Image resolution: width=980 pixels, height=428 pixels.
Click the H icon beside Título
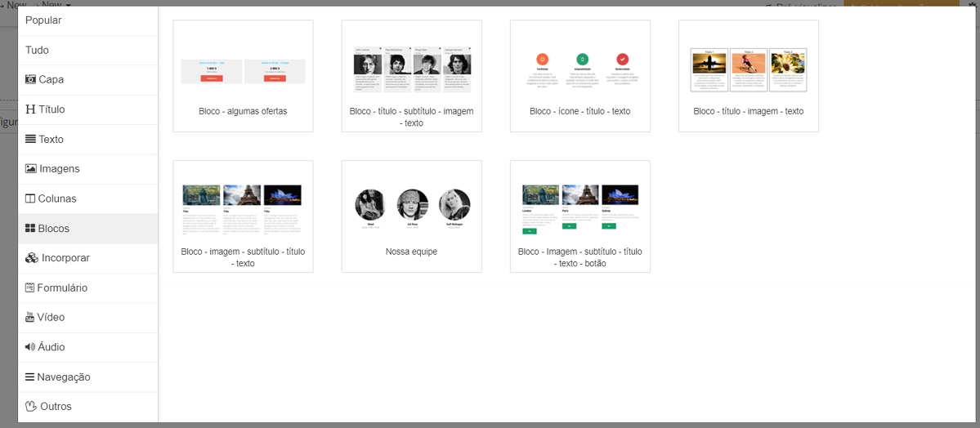click(x=30, y=109)
